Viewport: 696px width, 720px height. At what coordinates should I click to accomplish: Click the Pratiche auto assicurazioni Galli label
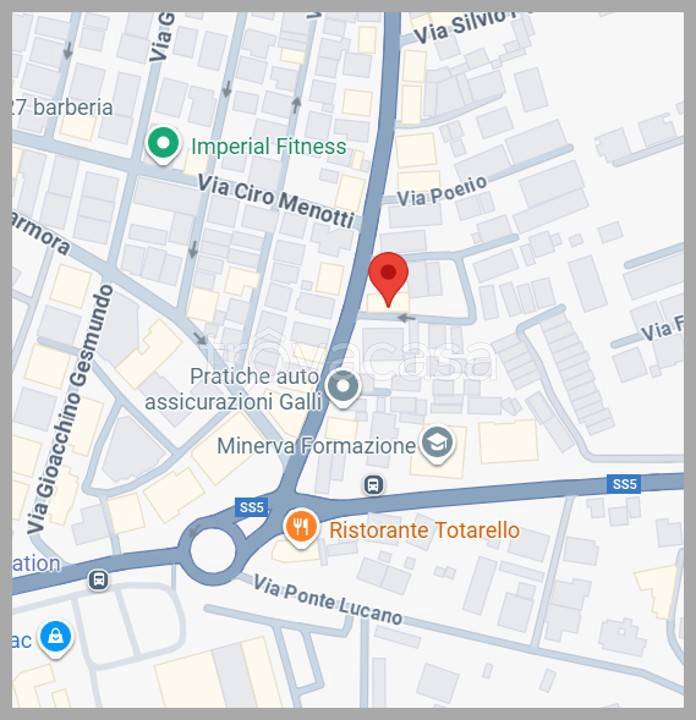tap(233, 389)
